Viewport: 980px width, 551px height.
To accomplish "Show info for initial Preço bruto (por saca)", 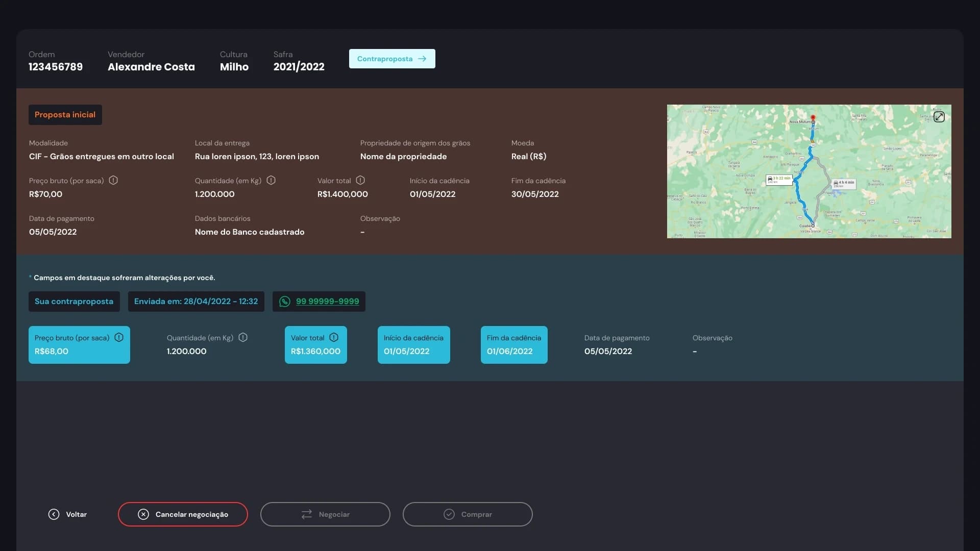I will (x=113, y=180).
